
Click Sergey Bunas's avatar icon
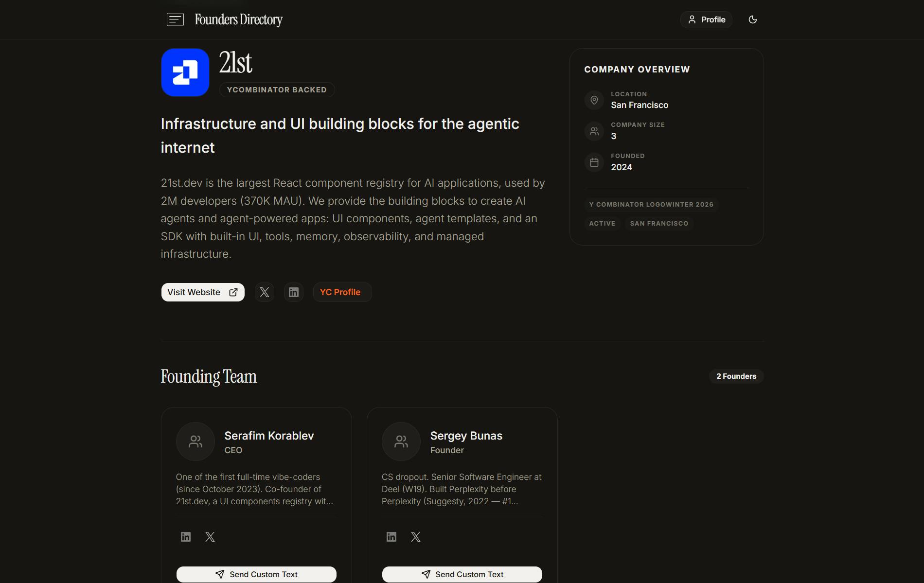click(x=401, y=442)
